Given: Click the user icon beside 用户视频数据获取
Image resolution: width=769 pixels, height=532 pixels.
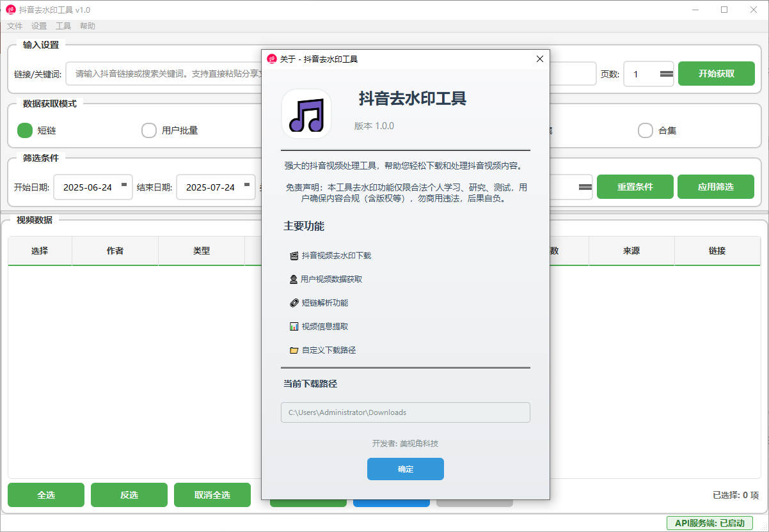Looking at the screenshot, I should tap(294, 279).
